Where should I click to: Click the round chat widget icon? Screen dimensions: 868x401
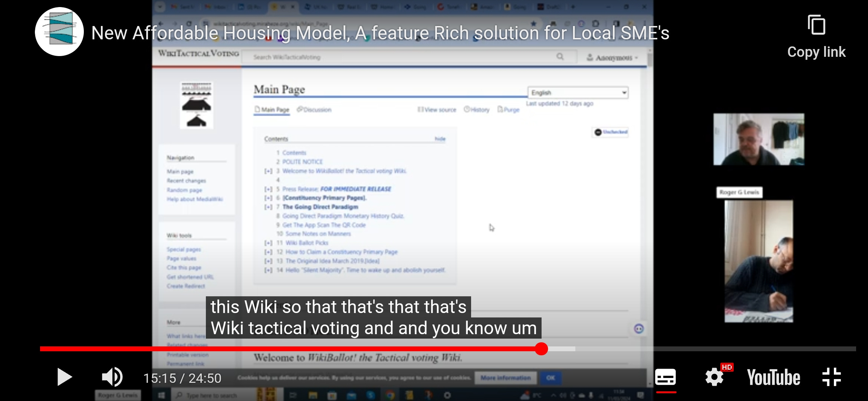pos(639,329)
